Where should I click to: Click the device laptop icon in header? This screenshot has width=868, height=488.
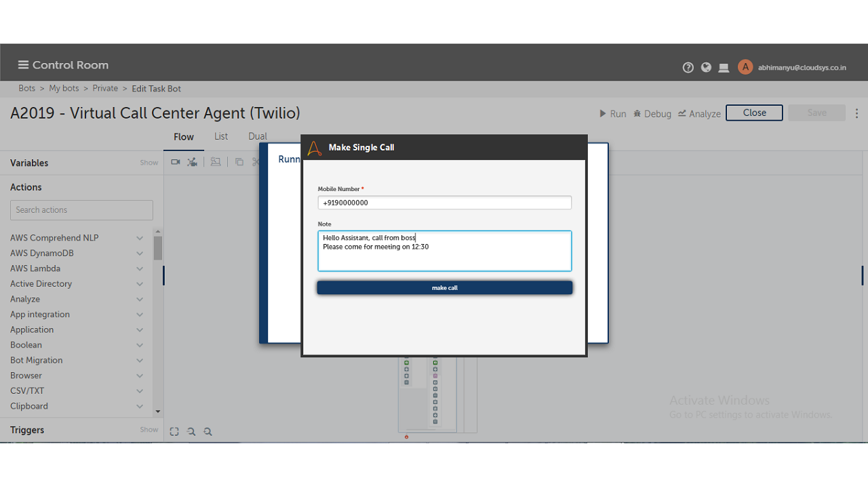724,68
